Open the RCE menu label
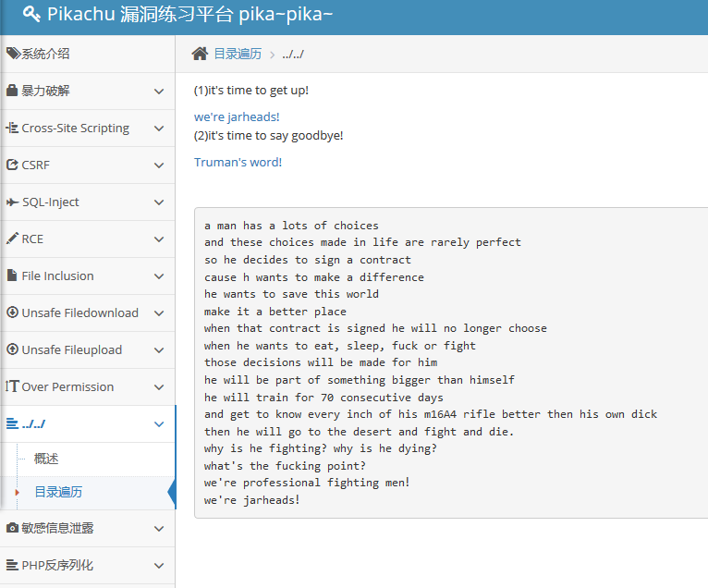The height and width of the screenshot is (588, 708). point(32,239)
